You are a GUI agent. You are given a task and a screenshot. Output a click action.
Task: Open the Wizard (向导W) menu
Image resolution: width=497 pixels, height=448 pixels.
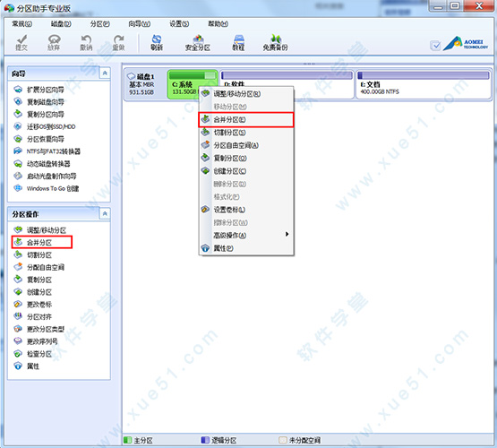pos(140,24)
